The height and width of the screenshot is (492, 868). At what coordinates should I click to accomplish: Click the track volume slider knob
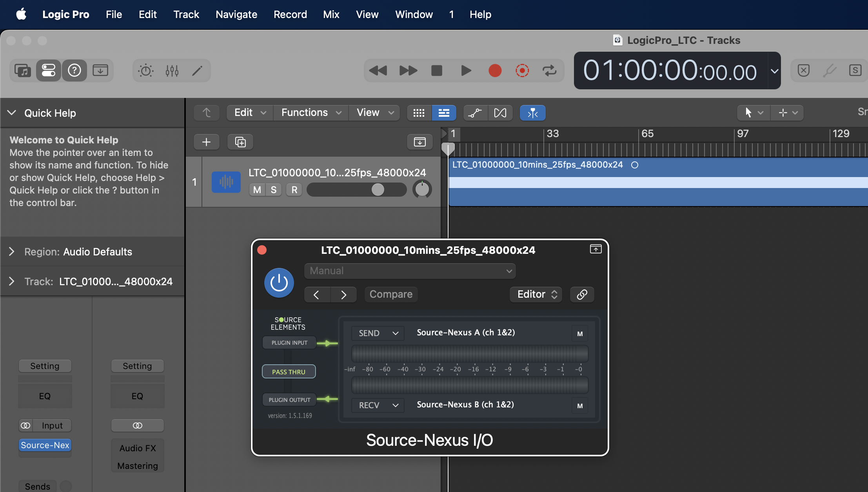pyautogui.click(x=378, y=190)
